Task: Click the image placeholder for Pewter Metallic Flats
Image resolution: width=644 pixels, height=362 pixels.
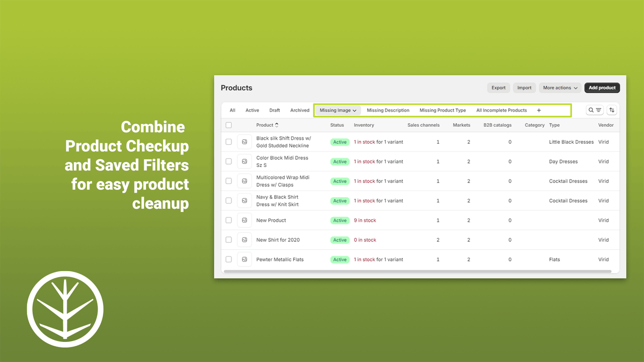Action: tap(245, 259)
